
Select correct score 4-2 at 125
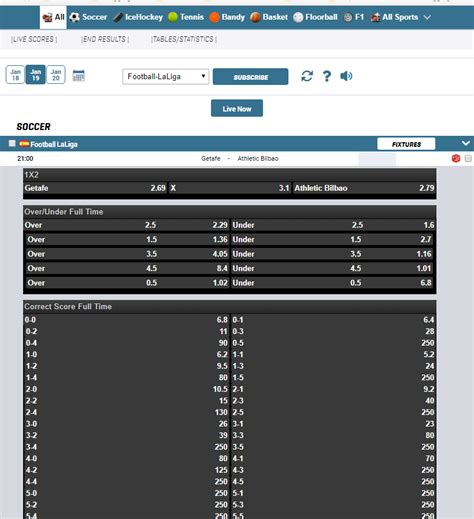[x=126, y=470]
